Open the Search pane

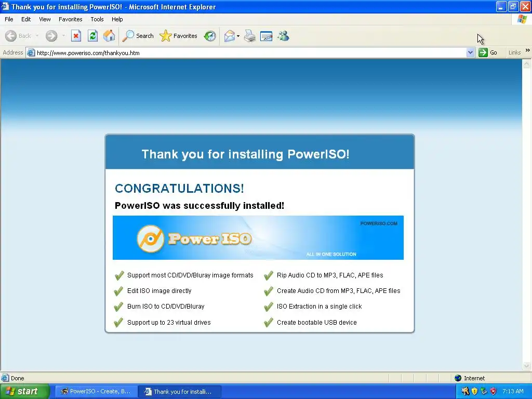click(x=138, y=36)
